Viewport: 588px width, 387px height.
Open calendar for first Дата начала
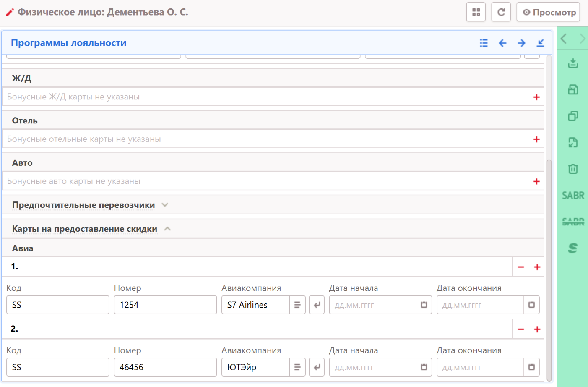pos(424,305)
